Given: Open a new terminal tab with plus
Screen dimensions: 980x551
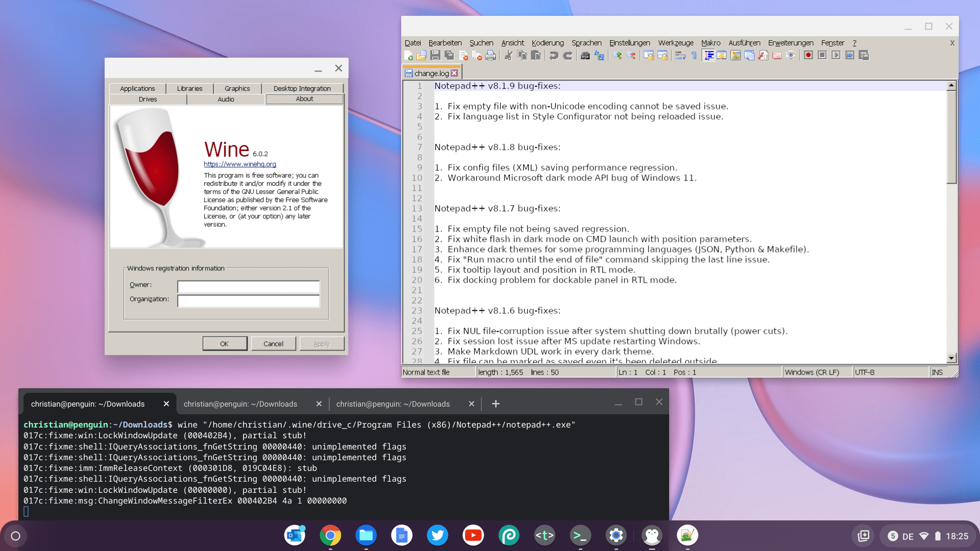Looking at the screenshot, I should coord(496,404).
